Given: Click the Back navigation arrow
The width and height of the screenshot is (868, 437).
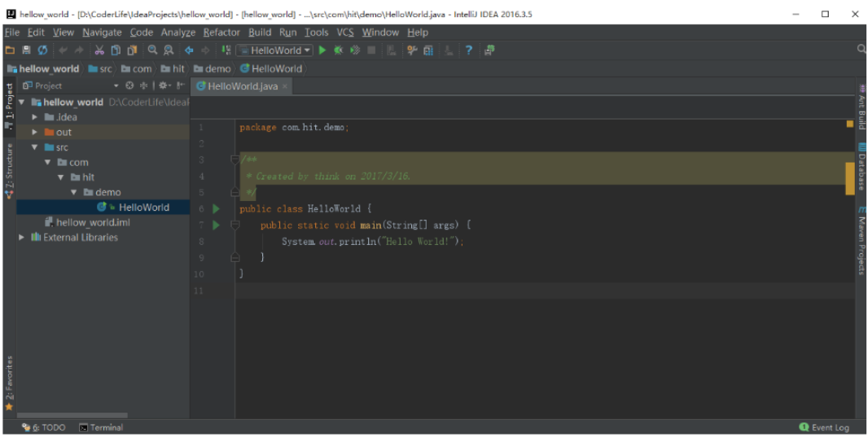Looking at the screenshot, I should (189, 50).
